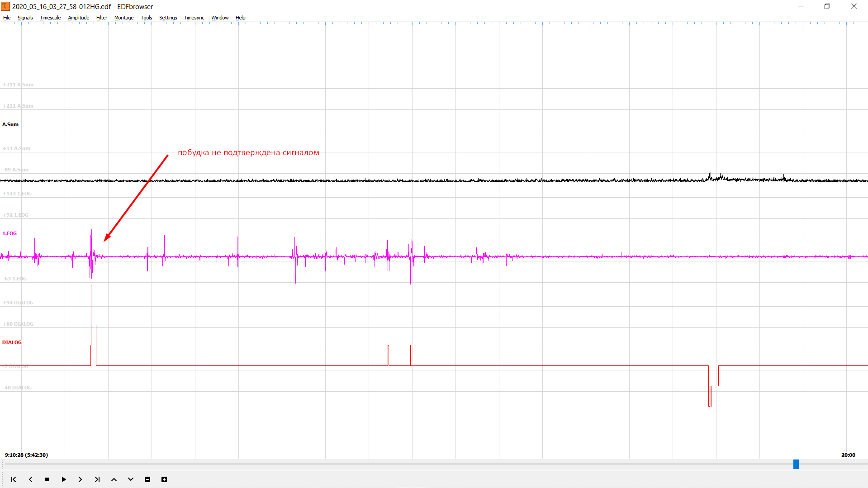Open the Settings menu

(x=168, y=18)
